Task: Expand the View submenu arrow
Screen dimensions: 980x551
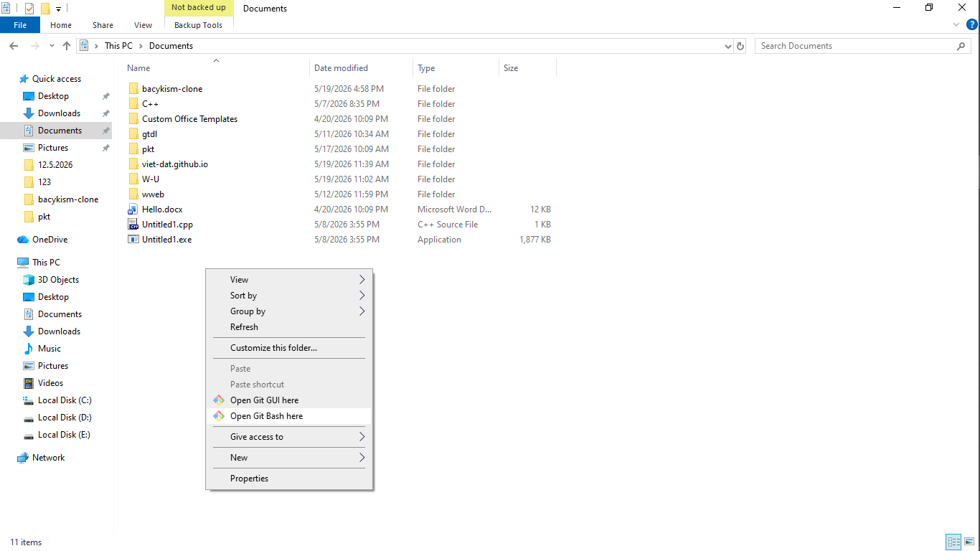Action: click(362, 280)
